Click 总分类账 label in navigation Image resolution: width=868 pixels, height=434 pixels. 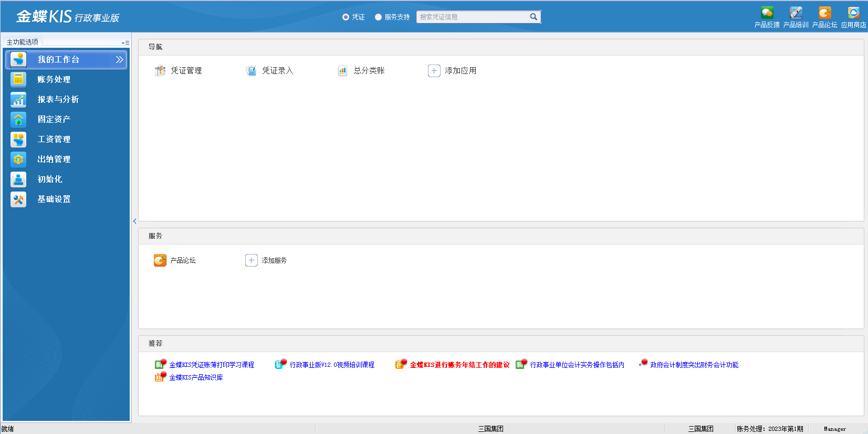pos(369,70)
